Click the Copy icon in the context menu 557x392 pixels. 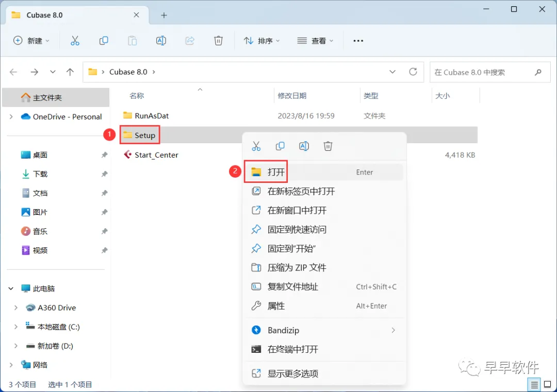point(280,146)
